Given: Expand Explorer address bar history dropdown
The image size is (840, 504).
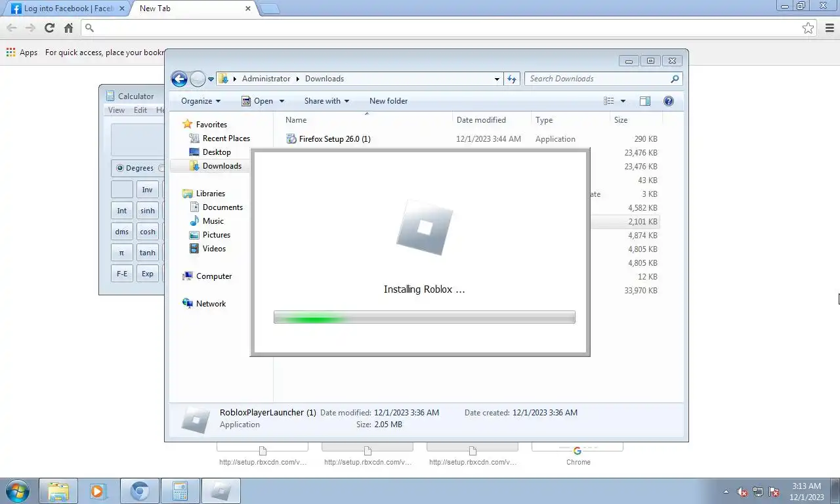Looking at the screenshot, I should [497, 79].
